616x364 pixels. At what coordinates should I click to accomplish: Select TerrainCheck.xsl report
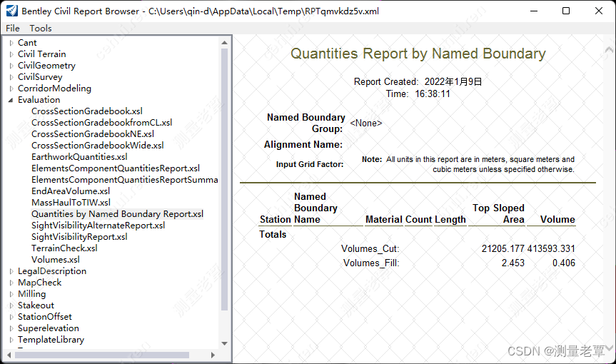(x=64, y=248)
